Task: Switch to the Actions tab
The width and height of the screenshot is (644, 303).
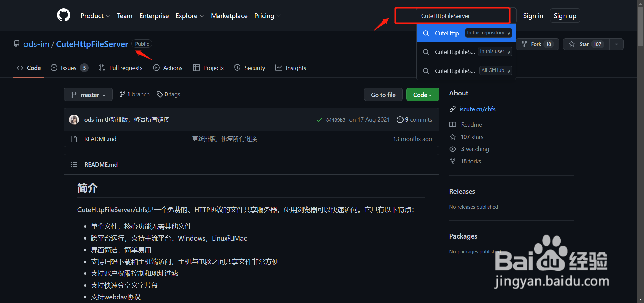Action: coord(168,68)
